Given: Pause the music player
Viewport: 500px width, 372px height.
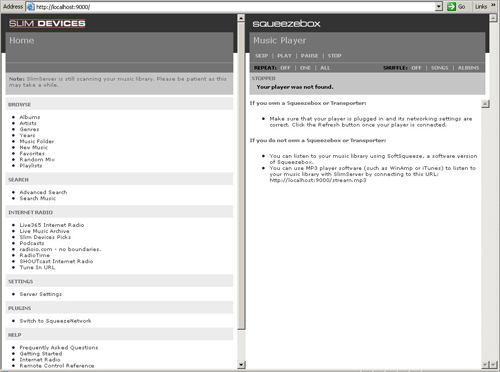Looking at the screenshot, I should [x=309, y=56].
